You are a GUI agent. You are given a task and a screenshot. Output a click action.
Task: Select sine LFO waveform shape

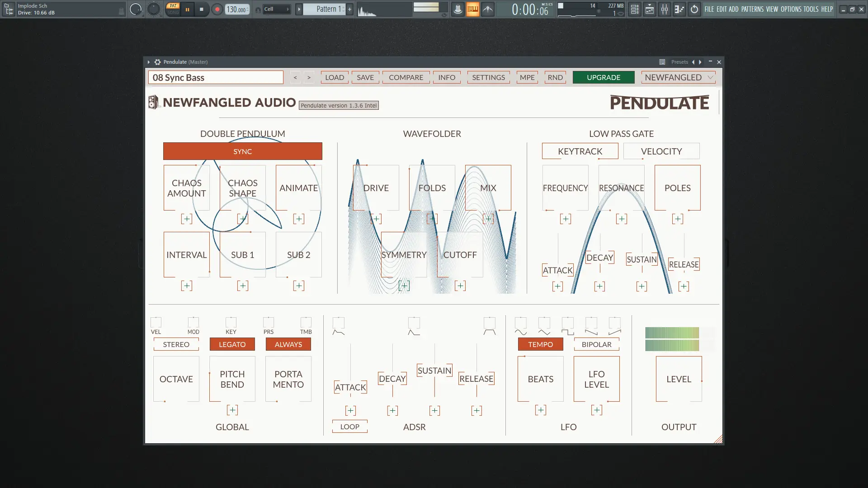(520, 332)
